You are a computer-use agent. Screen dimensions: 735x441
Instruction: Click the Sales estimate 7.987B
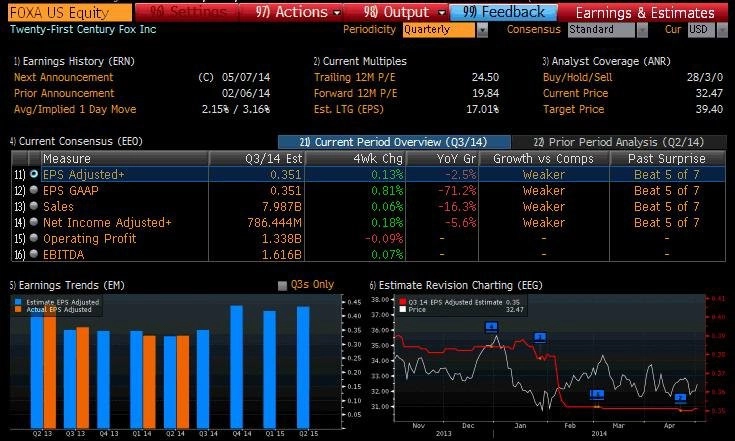pos(282,207)
